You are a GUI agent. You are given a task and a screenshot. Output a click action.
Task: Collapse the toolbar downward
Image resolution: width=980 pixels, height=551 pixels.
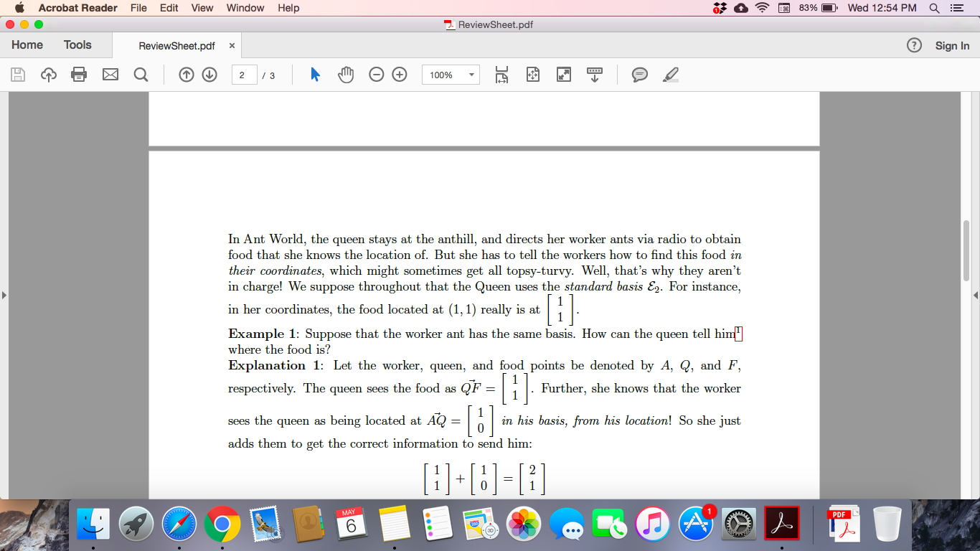tap(595, 74)
